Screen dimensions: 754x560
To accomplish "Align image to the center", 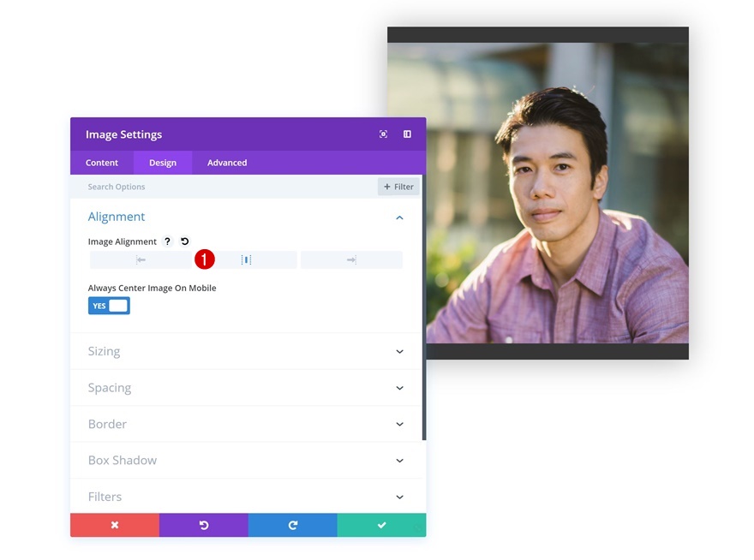I will [246, 260].
